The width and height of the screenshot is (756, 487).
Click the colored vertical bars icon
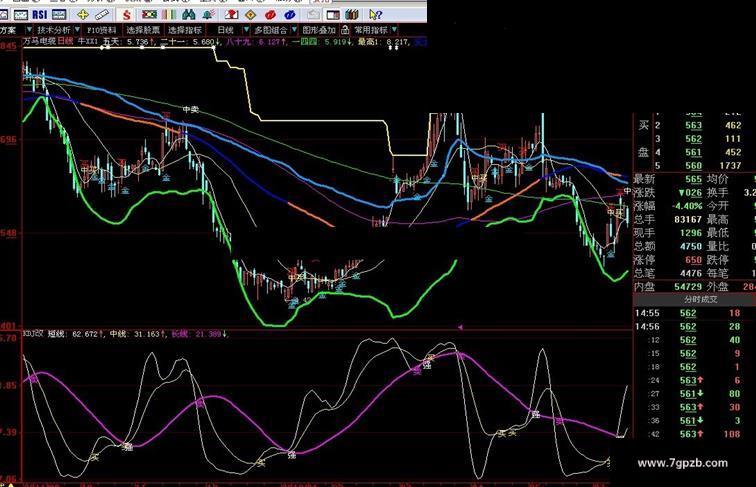169,15
